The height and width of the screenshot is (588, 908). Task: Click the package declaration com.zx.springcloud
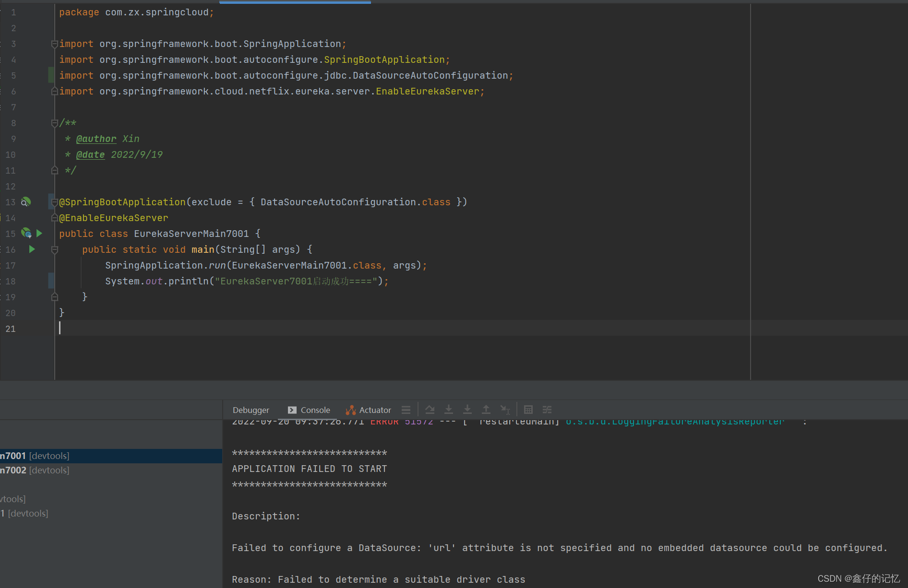[157, 12]
